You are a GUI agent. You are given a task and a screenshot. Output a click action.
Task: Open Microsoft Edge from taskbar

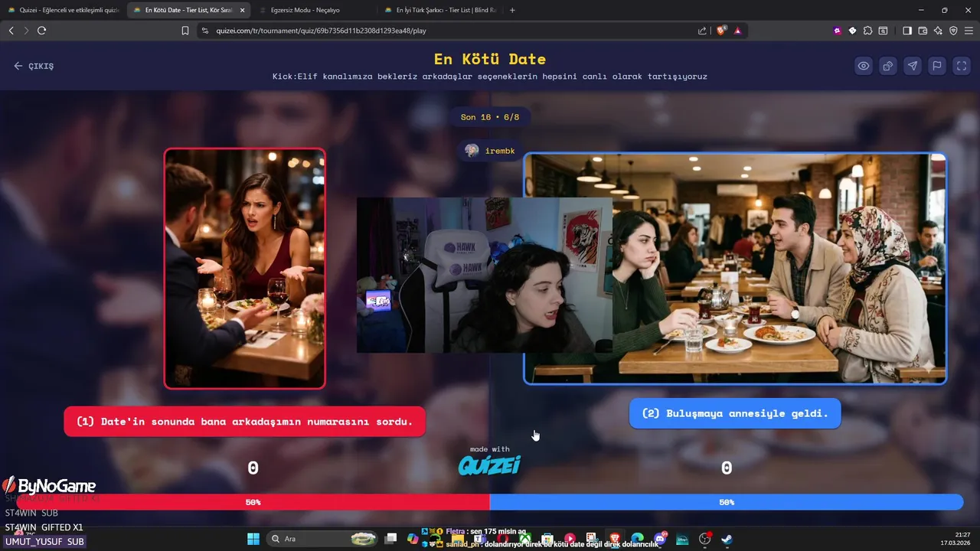coord(637,539)
